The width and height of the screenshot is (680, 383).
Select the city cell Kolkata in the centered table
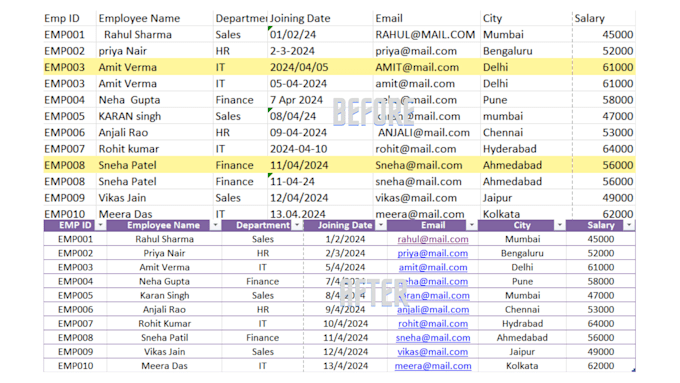(522, 366)
